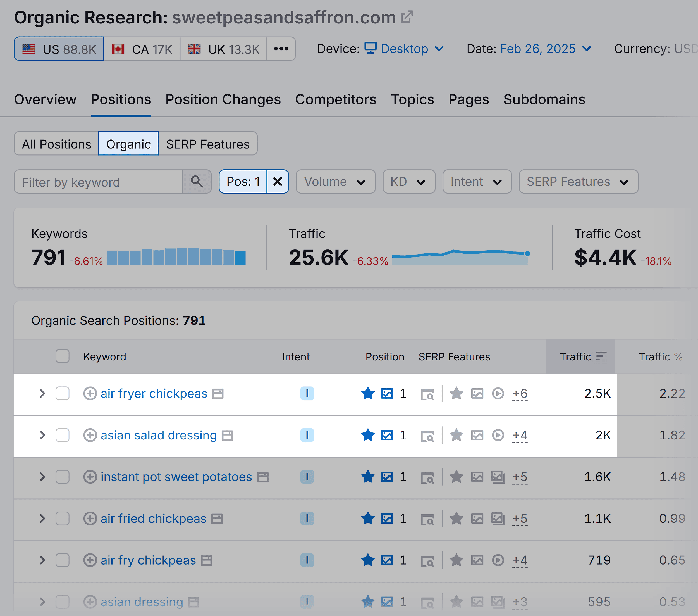Click the blue reviews star in "air fryer chickpeas" row
The width and height of the screenshot is (698, 616).
pos(368,394)
